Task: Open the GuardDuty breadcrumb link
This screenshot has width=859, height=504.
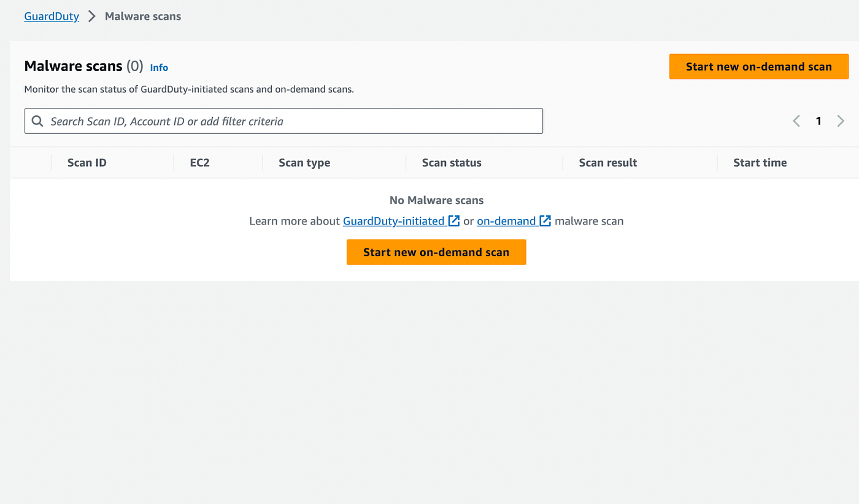Action: pyautogui.click(x=52, y=17)
